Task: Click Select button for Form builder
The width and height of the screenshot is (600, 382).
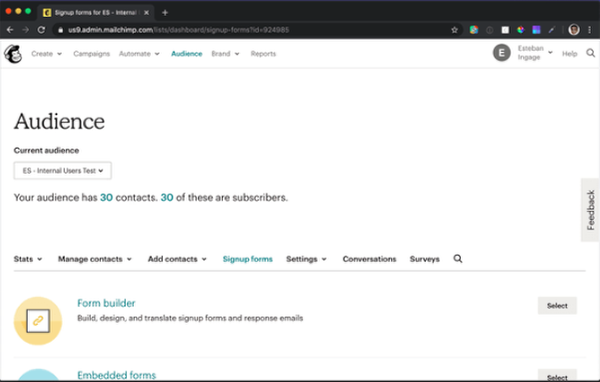Action: [x=557, y=305]
